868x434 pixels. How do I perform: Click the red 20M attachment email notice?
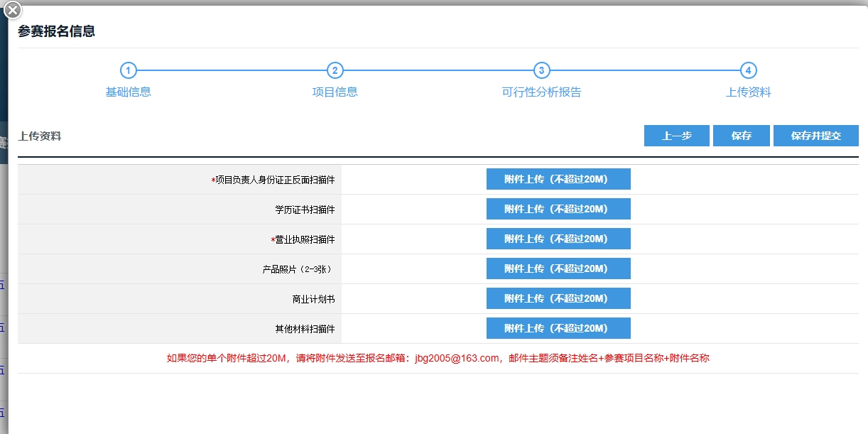(438, 358)
